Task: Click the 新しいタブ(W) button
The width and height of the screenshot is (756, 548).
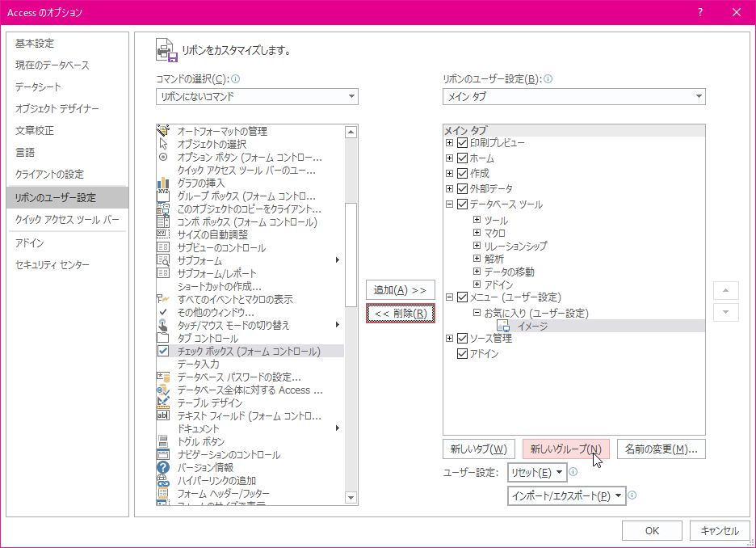Action: tap(479, 449)
